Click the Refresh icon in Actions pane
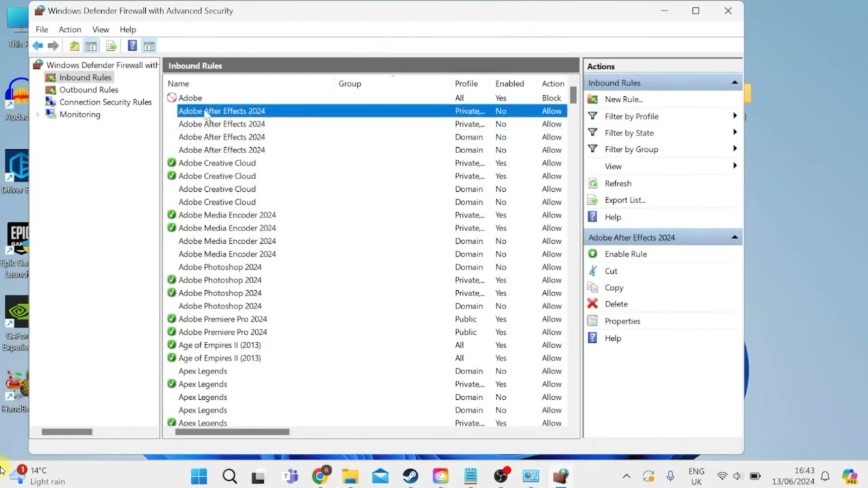 click(593, 184)
